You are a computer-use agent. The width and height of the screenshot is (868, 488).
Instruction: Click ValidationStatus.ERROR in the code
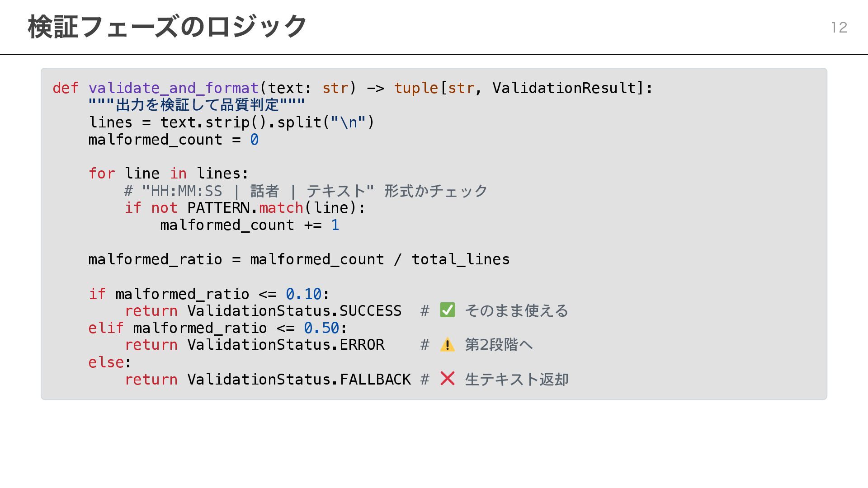coord(286,345)
